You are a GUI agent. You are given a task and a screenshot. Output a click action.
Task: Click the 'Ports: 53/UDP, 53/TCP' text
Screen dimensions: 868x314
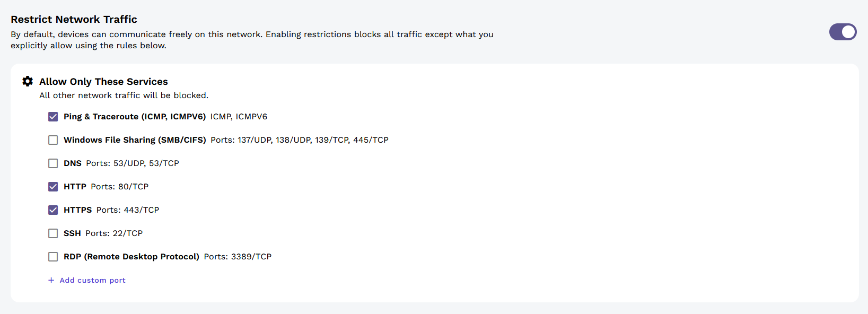click(133, 163)
